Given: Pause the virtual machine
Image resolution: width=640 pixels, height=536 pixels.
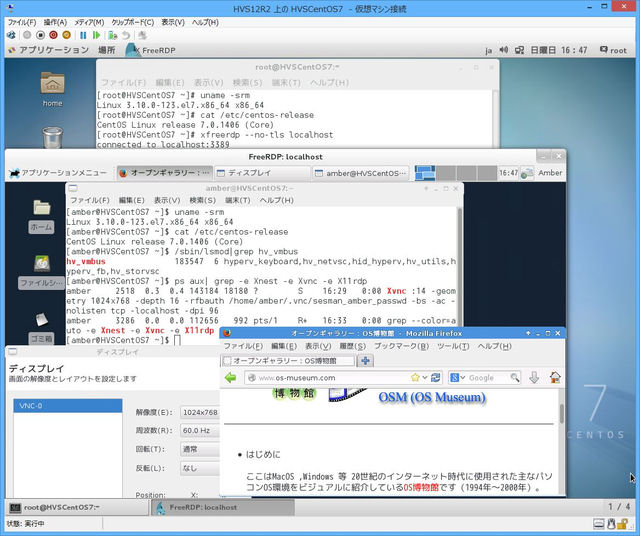Looking at the screenshot, I should [x=83, y=35].
